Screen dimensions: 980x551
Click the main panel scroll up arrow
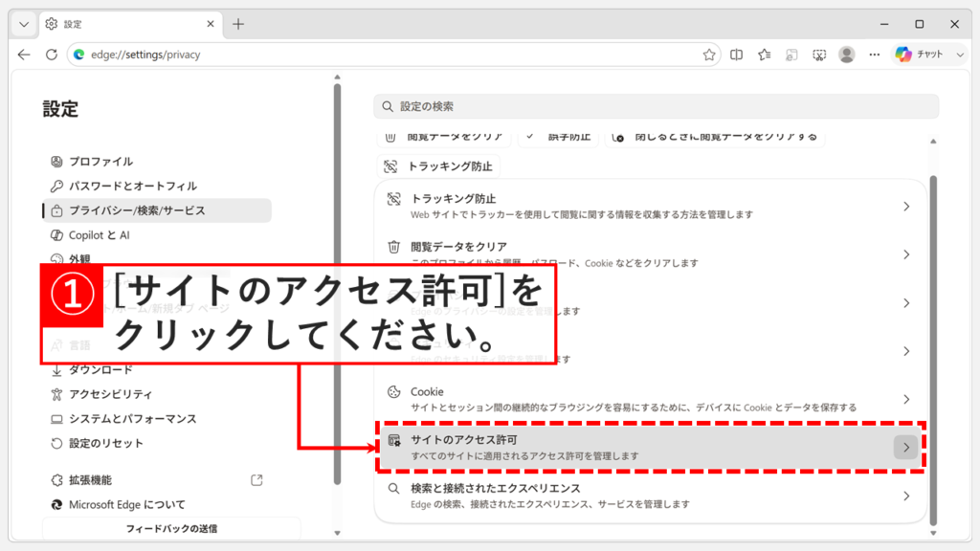click(933, 142)
